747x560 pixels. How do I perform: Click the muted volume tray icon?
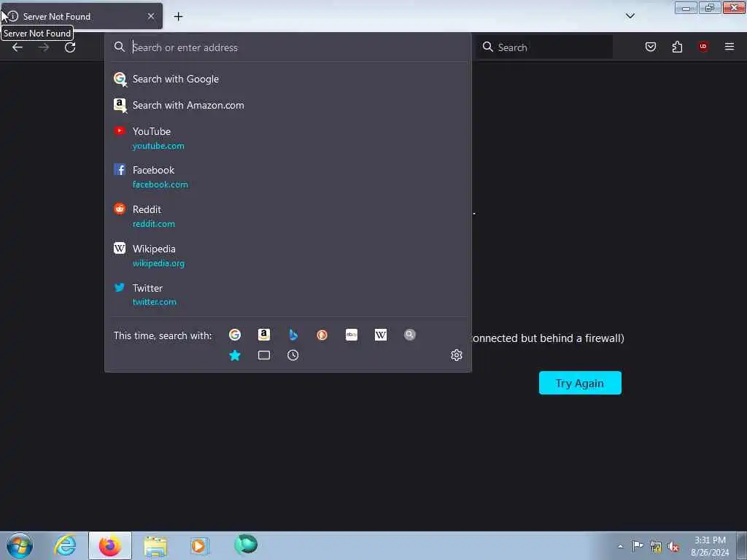673,547
